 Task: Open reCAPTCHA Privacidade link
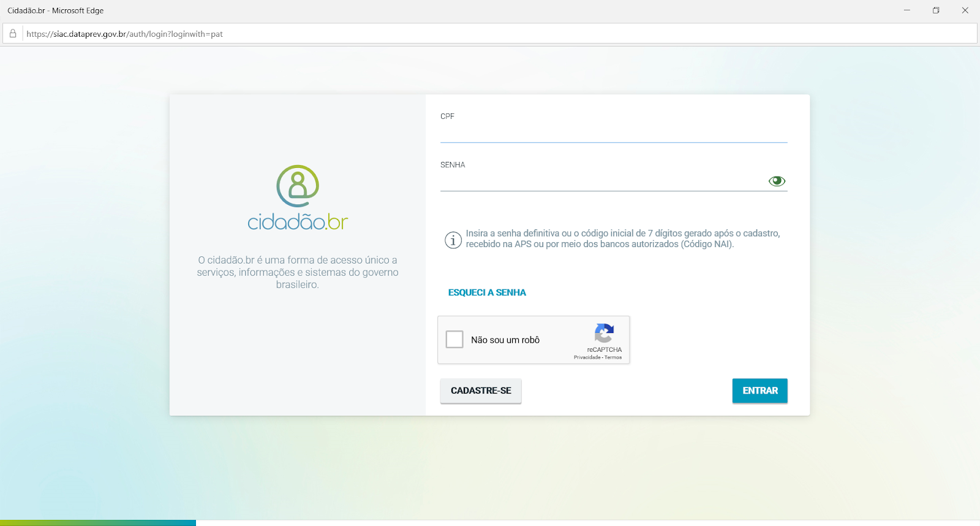point(587,357)
